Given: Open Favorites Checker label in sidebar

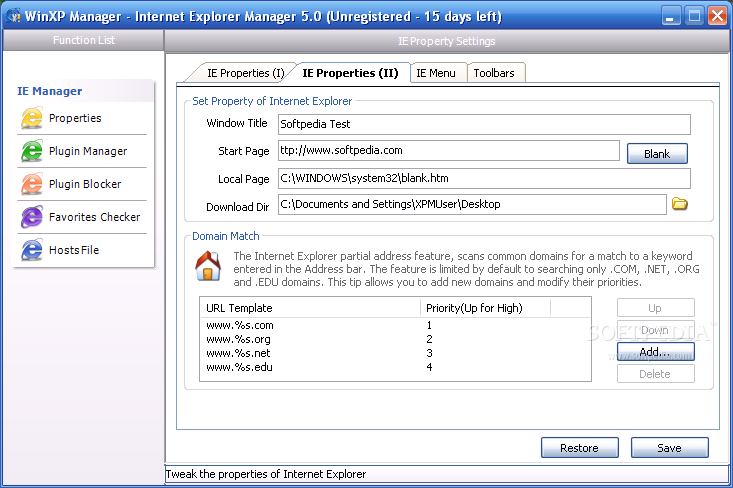Looking at the screenshot, I should click(94, 217).
